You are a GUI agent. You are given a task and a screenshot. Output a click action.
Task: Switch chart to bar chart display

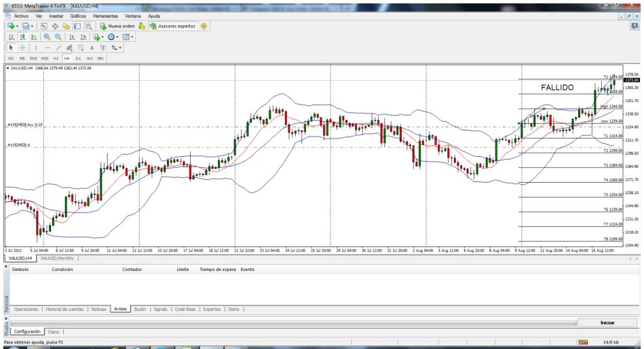point(12,37)
